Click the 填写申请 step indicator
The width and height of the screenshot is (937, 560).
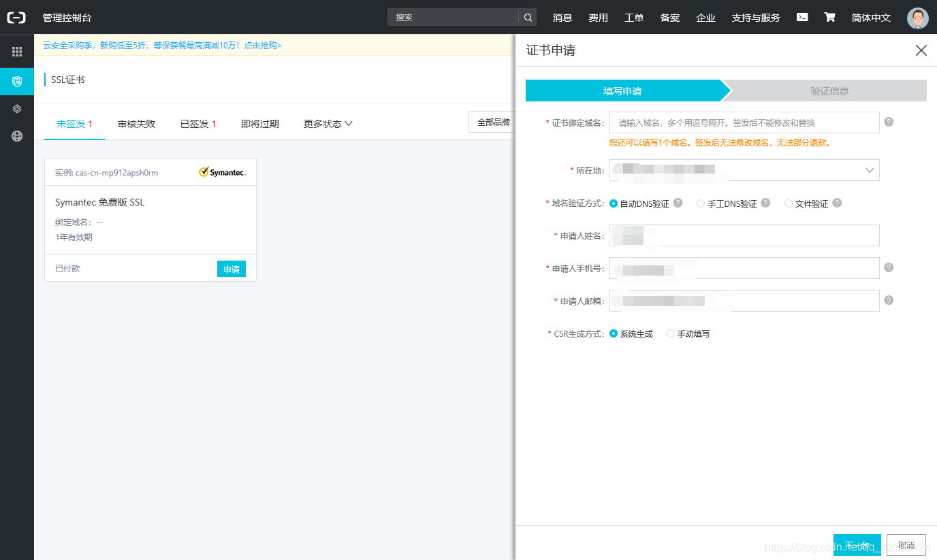tap(622, 90)
